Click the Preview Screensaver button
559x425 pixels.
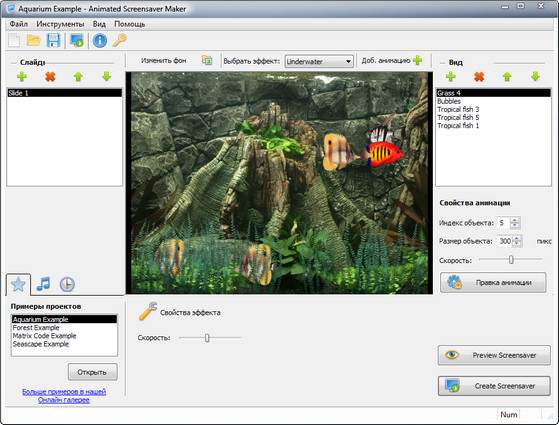(x=494, y=355)
